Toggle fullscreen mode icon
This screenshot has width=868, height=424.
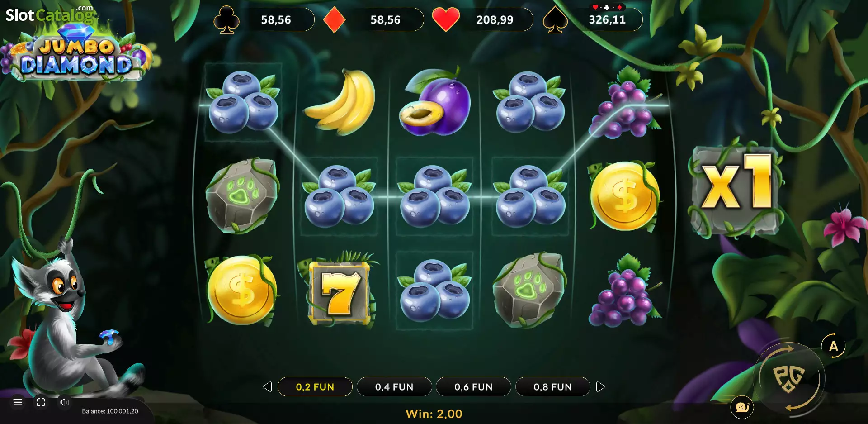pos(41,402)
